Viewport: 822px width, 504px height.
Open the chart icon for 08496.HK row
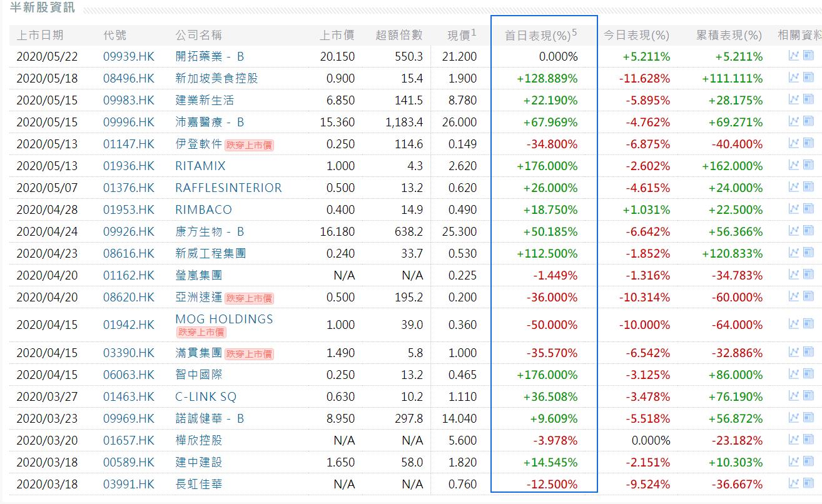click(x=794, y=78)
